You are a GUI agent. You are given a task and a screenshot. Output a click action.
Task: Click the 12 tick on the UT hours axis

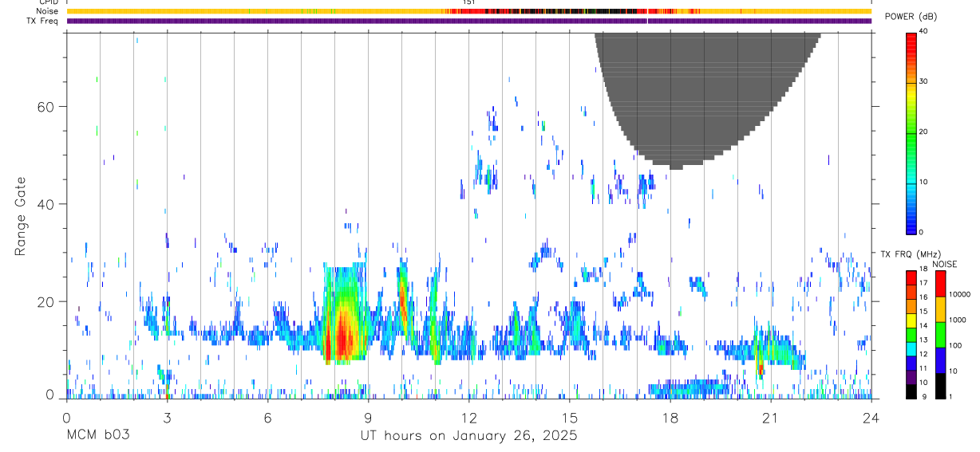pos(468,418)
